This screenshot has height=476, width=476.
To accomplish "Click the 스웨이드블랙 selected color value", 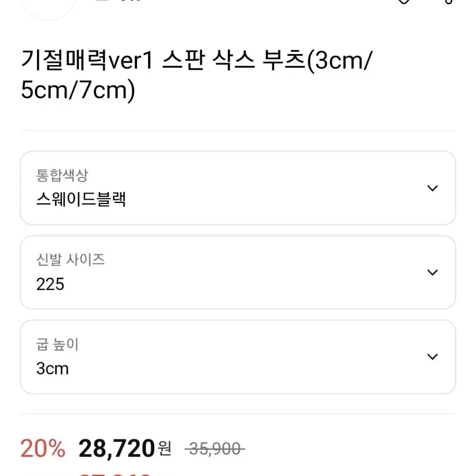I will pyautogui.click(x=81, y=199).
